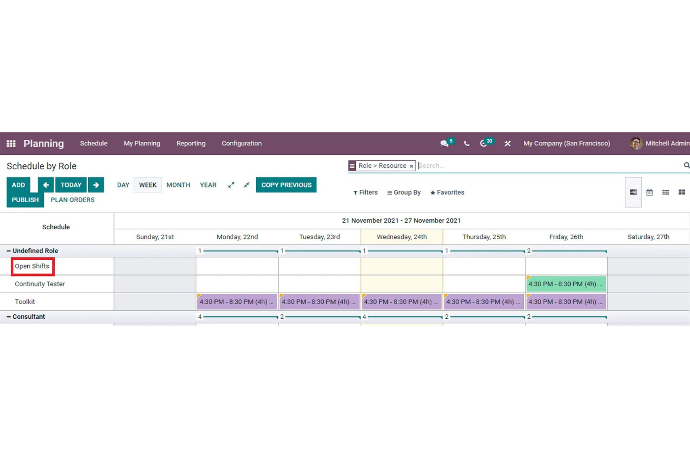Select the Day scale option
Viewport: 690px width, 458px height.
coord(123,185)
